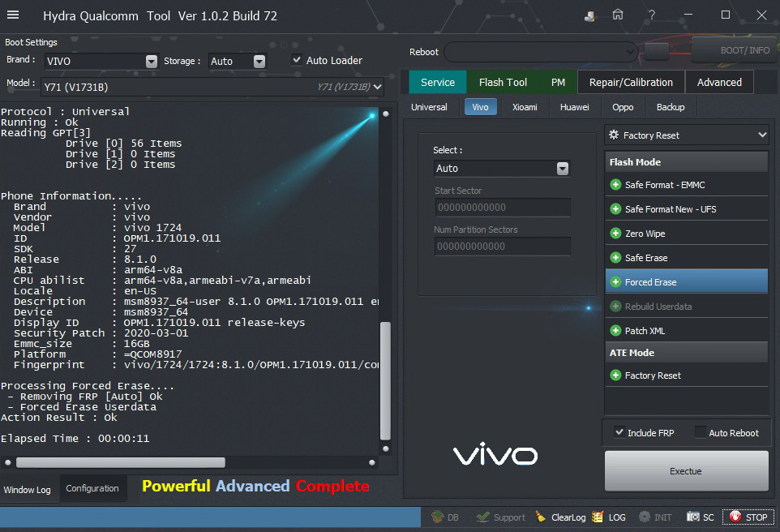The height and width of the screenshot is (532, 780).
Task: Select the Xioami sub-tab
Action: click(525, 107)
